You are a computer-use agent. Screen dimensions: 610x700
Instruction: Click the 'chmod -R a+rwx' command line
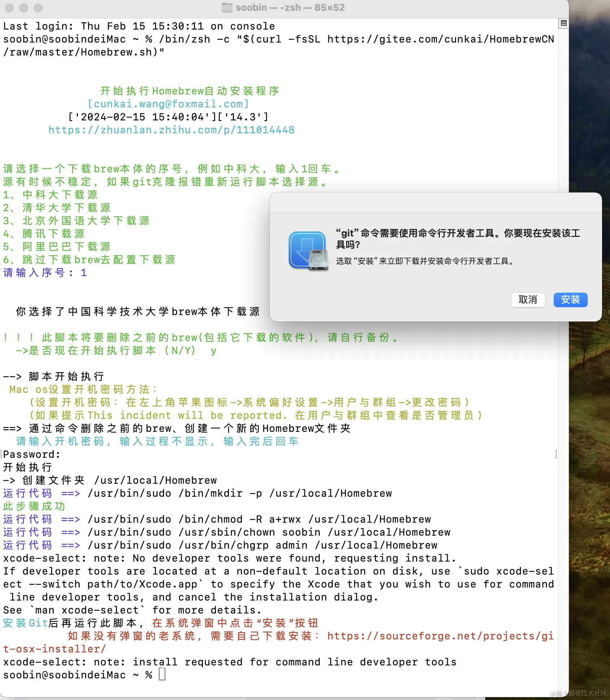click(x=217, y=519)
